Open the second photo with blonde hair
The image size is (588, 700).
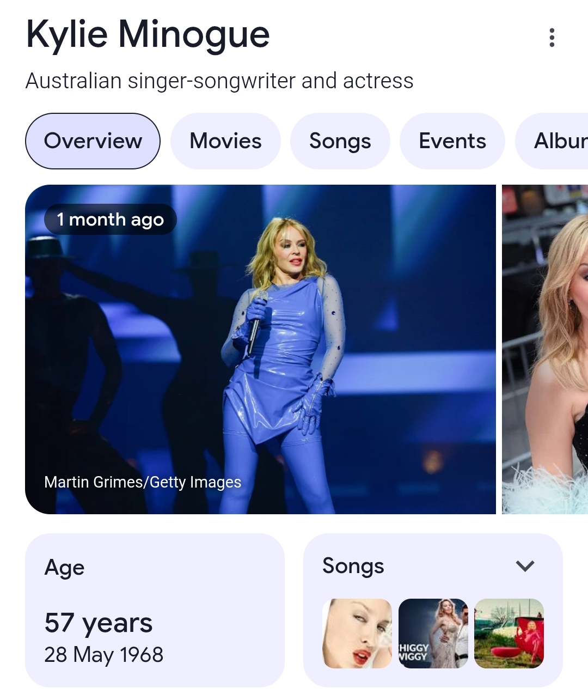coord(545,349)
